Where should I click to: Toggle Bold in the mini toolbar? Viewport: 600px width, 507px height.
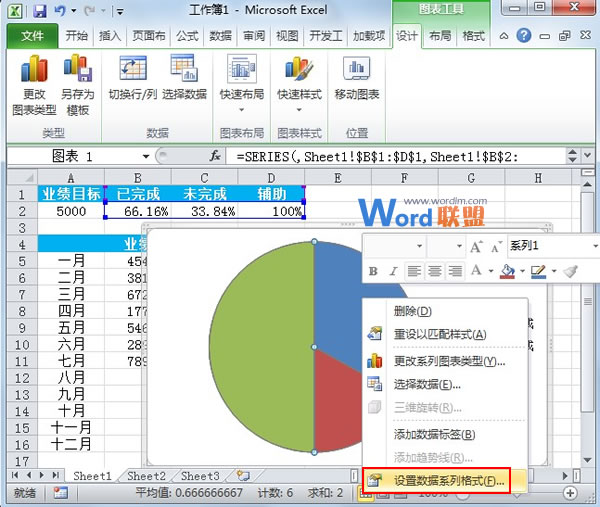[373, 271]
